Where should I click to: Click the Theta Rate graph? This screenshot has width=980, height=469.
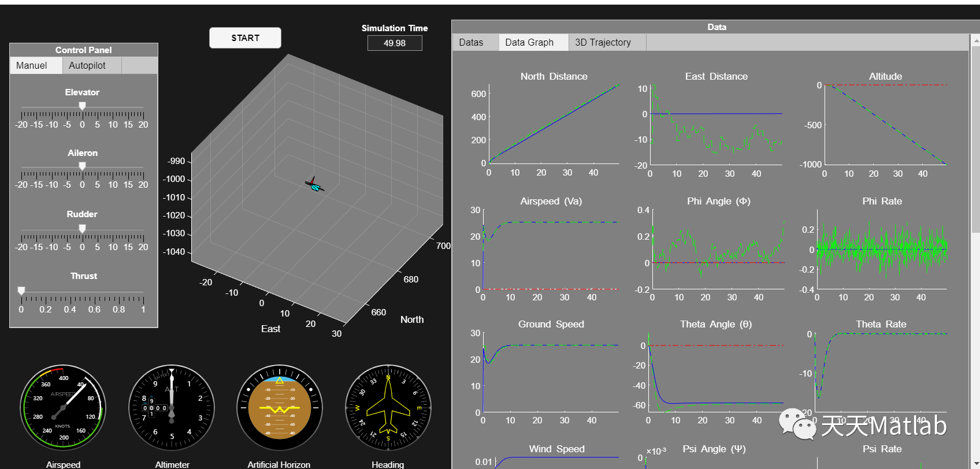[x=881, y=373]
